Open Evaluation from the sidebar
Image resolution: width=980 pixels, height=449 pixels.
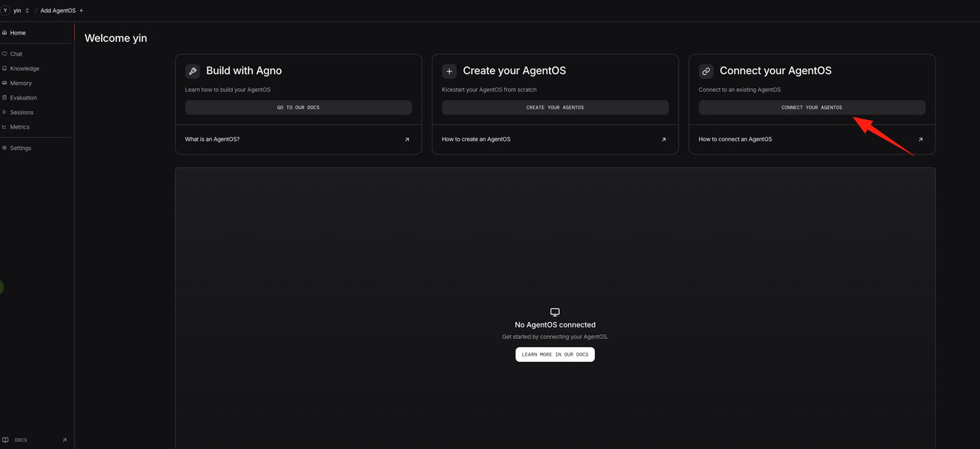[x=23, y=98]
